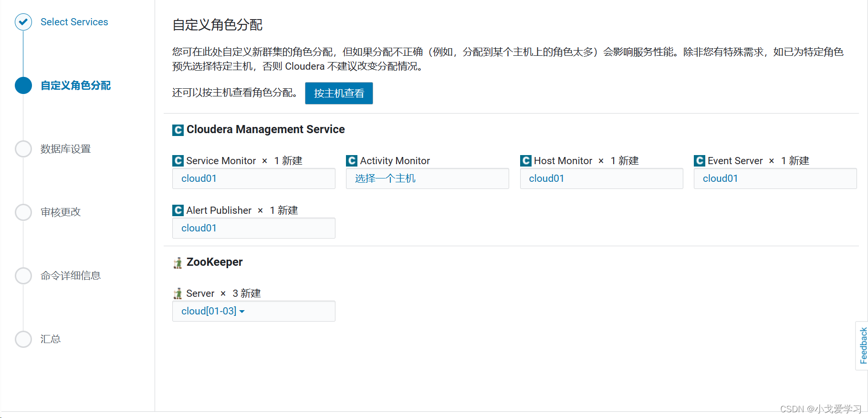868x418 pixels.
Task: Open the Event Server host field cloud01
Action: [x=775, y=178]
